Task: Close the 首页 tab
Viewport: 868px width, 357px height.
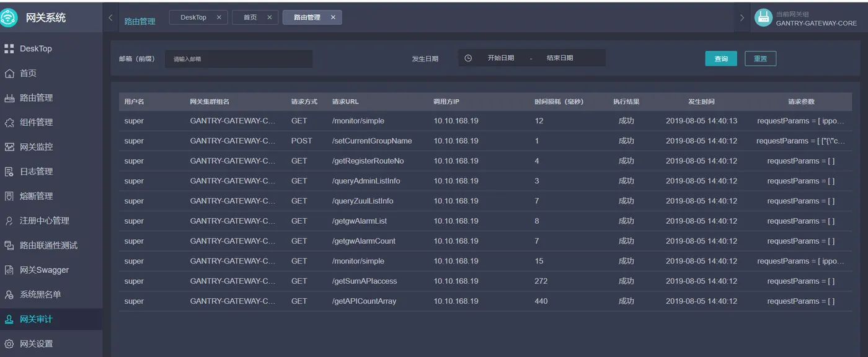Action: click(x=269, y=17)
